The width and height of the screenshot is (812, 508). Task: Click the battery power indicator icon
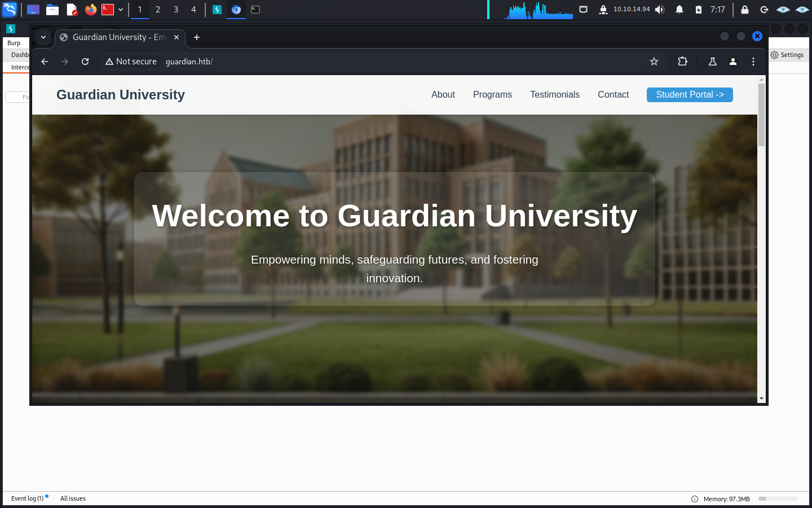[699, 10]
